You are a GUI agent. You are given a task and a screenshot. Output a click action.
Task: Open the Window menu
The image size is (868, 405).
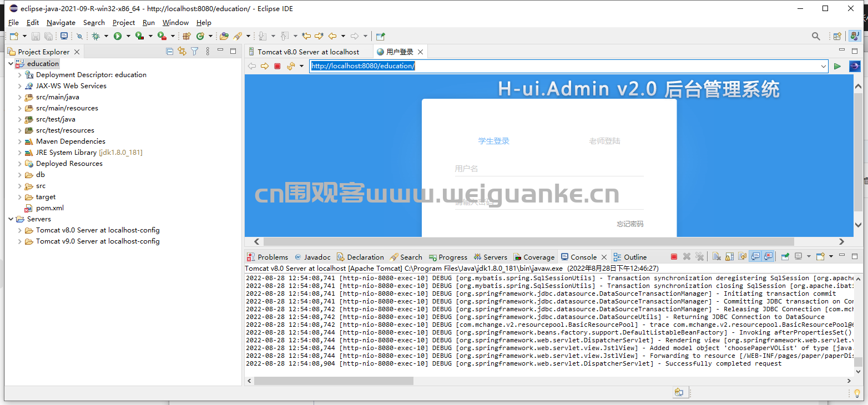(175, 23)
